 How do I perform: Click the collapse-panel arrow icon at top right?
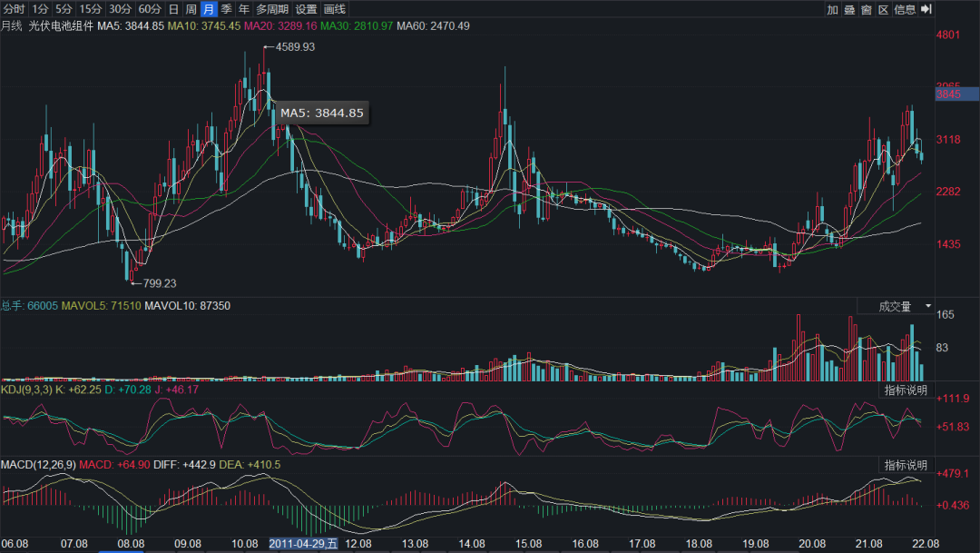coord(926,9)
